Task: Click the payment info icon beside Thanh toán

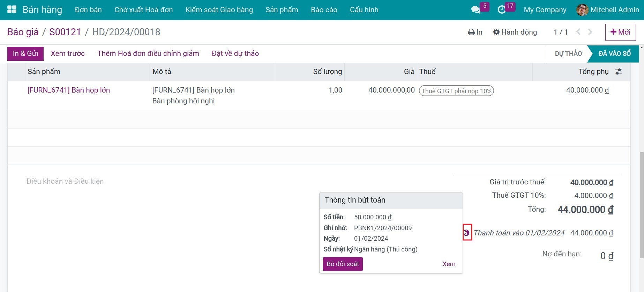Action: click(x=467, y=233)
